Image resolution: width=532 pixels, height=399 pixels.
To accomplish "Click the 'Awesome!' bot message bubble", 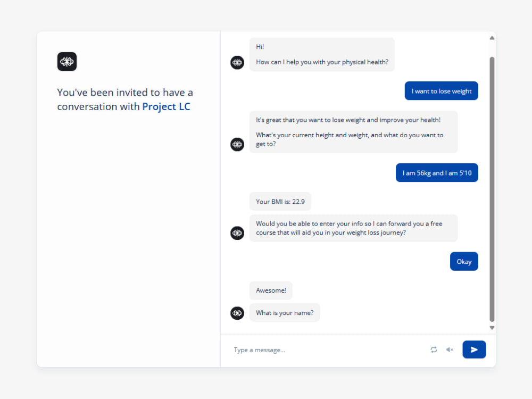I will pyautogui.click(x=271, y=290).
